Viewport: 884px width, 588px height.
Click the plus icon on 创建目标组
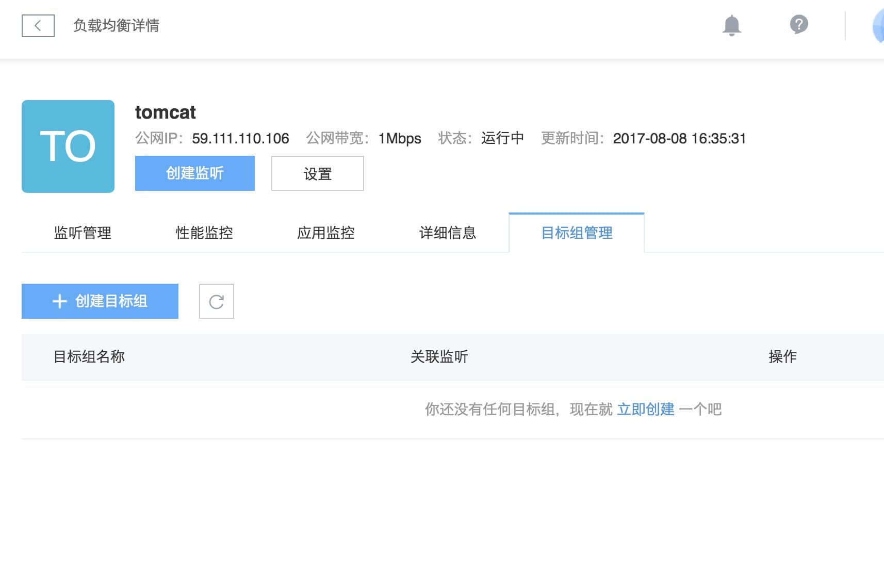60,301
